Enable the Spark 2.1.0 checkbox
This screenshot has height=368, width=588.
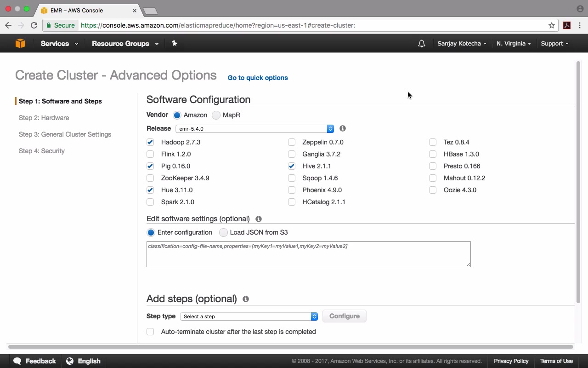150,202
